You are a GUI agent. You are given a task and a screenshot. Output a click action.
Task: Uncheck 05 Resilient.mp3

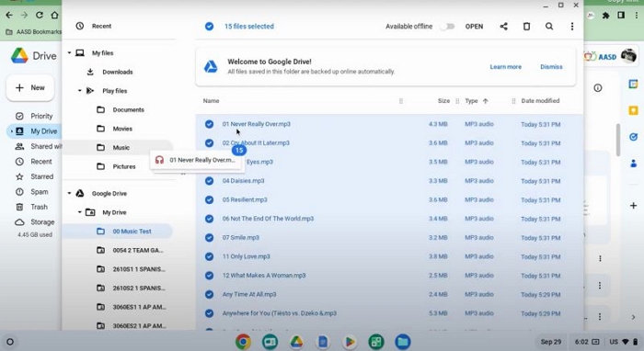[209, 199]
